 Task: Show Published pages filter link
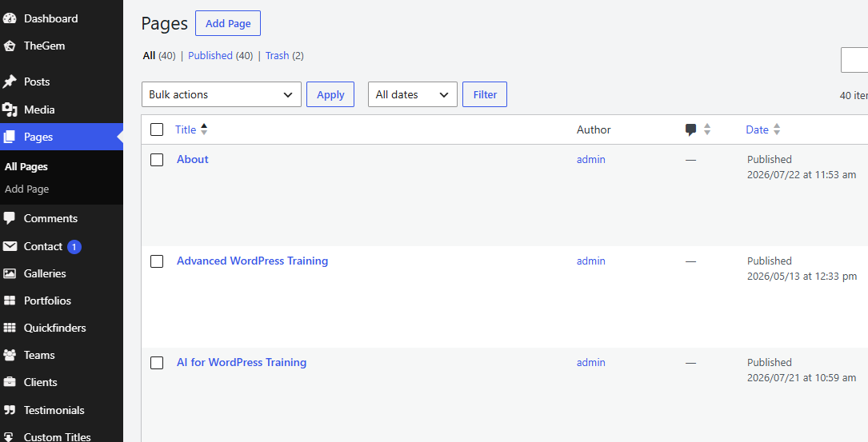[x=210, y=55]
